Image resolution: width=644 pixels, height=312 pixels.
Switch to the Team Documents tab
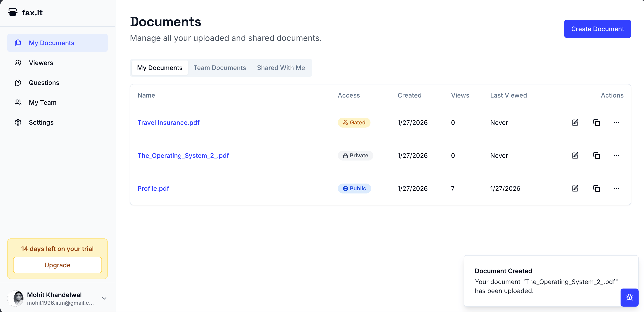pos(219,68)
